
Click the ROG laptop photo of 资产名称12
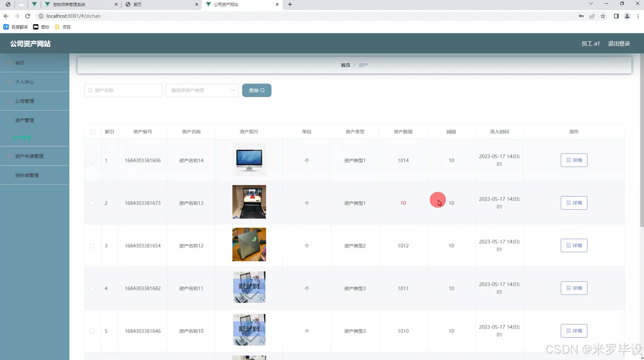pos(249,244)
